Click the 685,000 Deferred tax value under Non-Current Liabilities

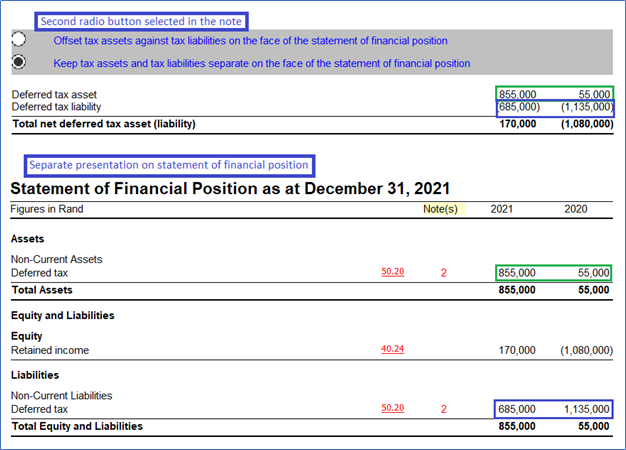[516, 409]
